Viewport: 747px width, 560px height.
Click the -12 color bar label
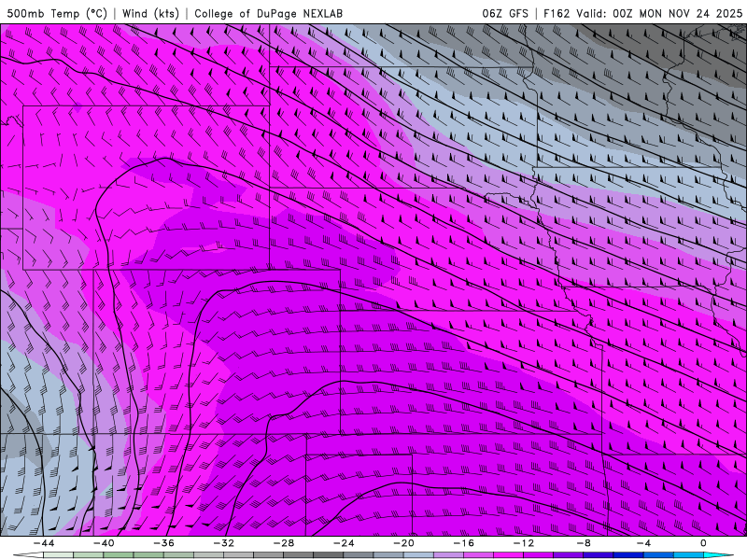[524, 543]
